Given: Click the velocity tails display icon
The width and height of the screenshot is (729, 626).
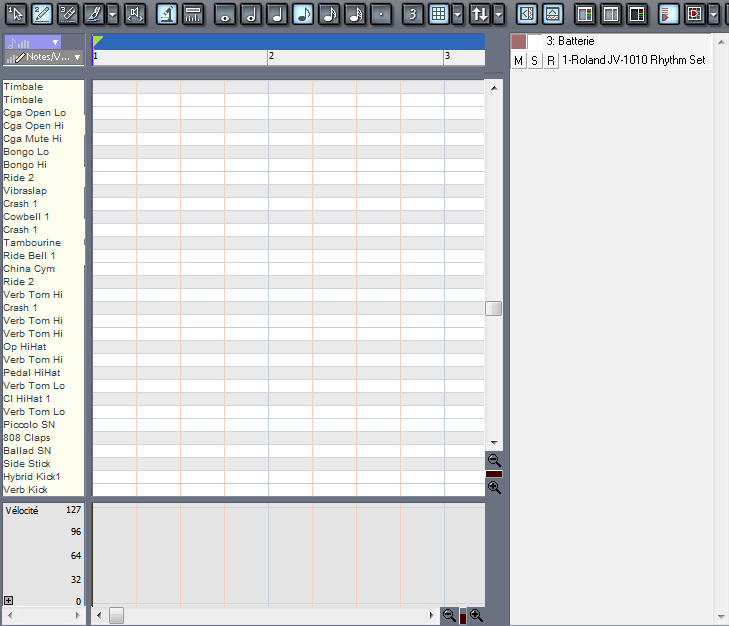Looking at the screenshot, I should tap(192, 14).
